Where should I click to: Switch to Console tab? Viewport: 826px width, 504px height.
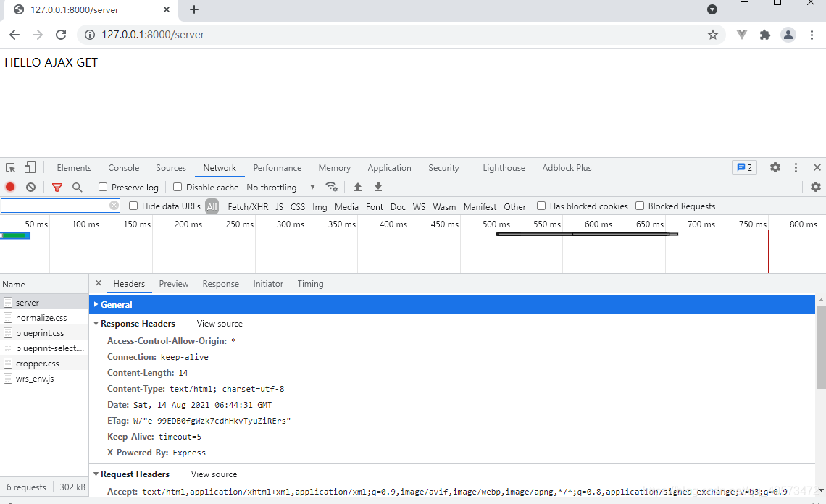tap(124, 167)
